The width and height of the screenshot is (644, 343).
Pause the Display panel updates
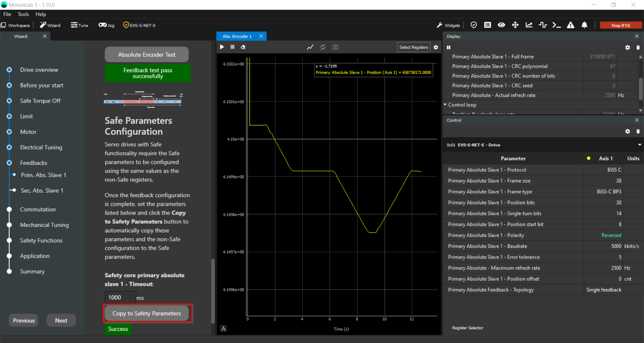tap(448, 48)
